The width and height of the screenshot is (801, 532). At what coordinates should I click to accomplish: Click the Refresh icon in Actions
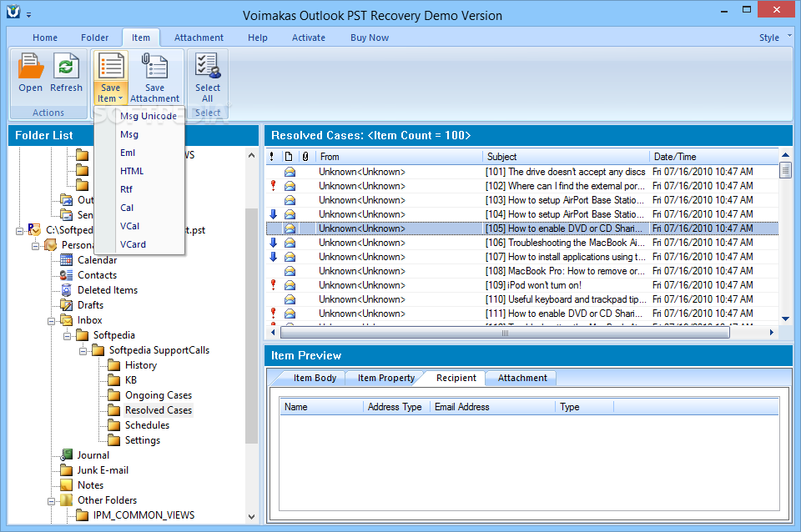66,66
